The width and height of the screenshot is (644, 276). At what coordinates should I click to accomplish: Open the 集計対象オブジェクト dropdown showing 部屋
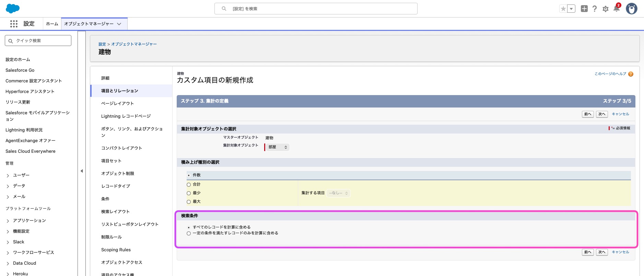click(x=278, y=147)
